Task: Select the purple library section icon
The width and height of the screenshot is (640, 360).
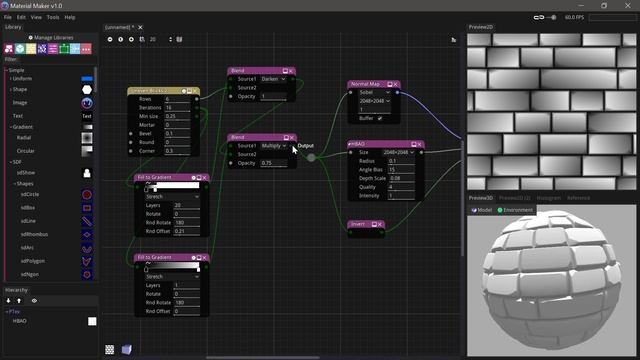Action: 42,49
